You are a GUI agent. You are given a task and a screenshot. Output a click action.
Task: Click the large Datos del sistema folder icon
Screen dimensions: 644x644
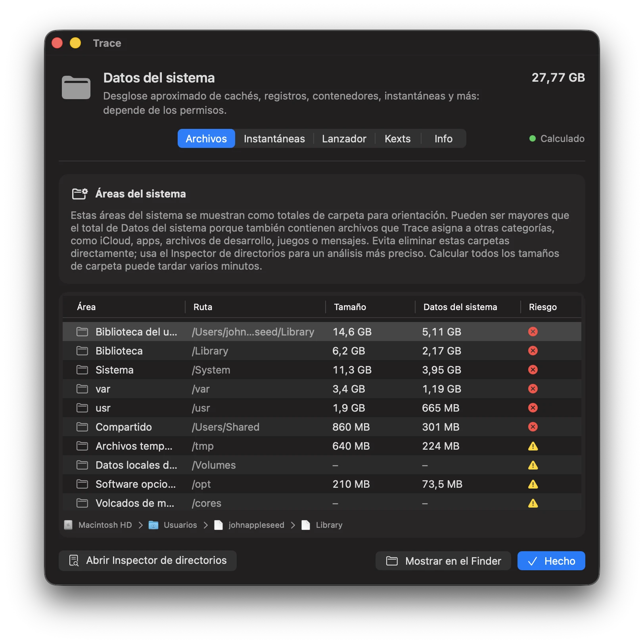click(x=76, y=87)
